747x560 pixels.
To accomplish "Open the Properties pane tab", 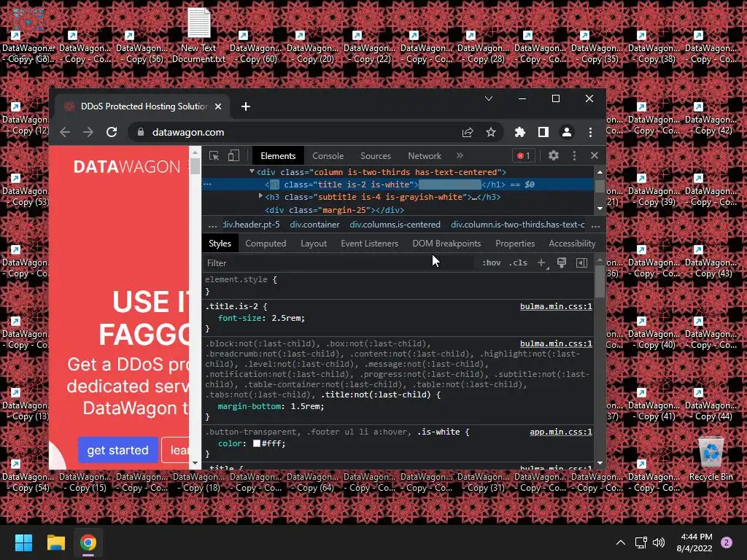I will pyautogui.click(x=515, y=244).
